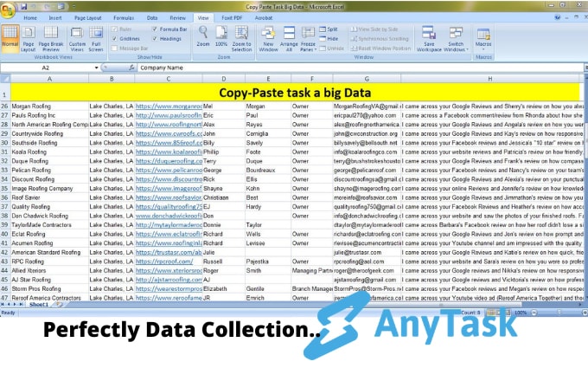Click Redo in the quick access toolbar
This screenshot has height=368, width=588.
click(x=48, y=6)
